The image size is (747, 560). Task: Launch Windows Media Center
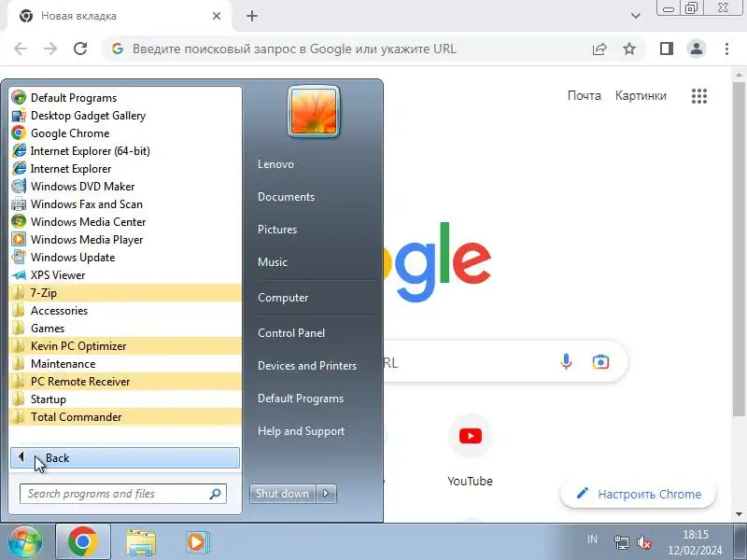(125, 222)
